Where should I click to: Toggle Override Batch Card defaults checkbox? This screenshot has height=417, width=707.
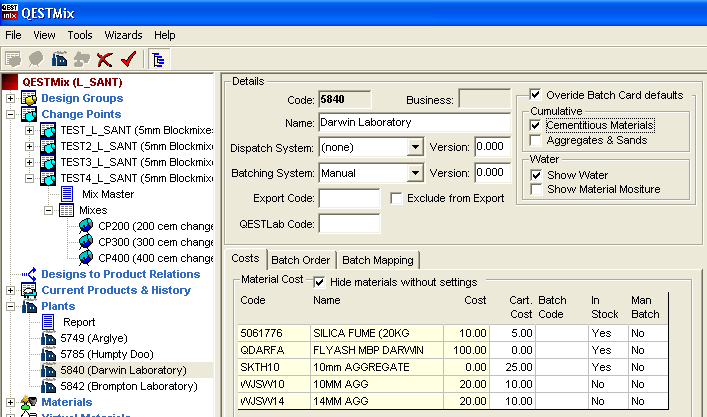click(x=535, y=95)
